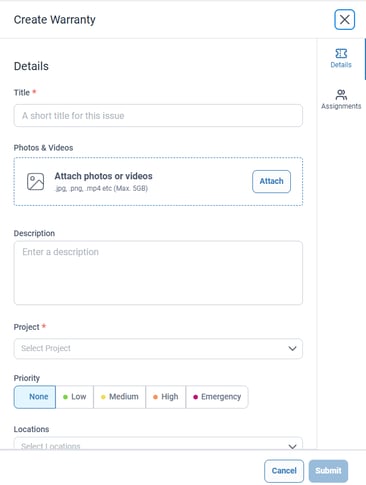
Task: Expand the Select Project dropdown
Action: click(x=158, y=349)
